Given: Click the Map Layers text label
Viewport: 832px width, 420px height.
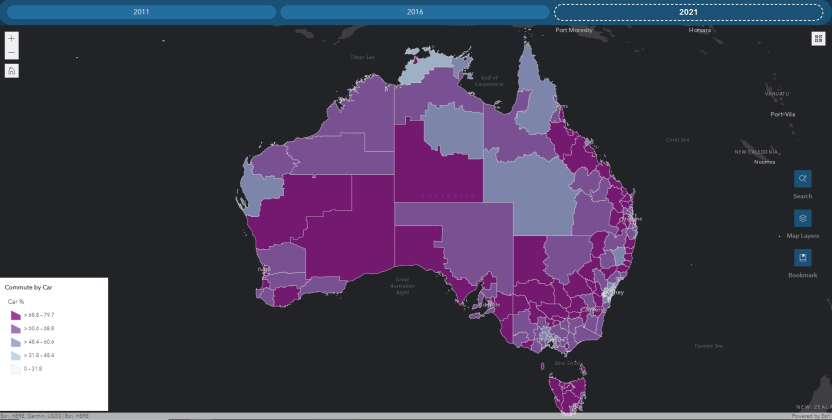Looking at the screenshot, I should [802, 236].
